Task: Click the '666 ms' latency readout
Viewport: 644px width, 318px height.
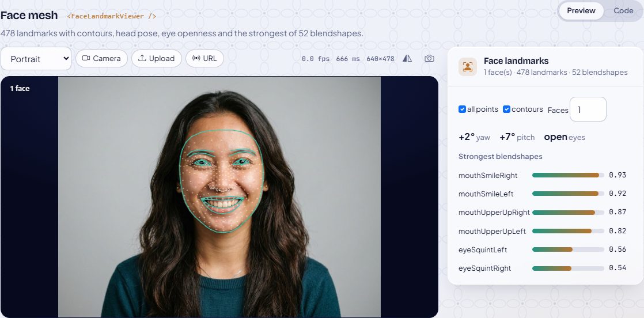Action: [347, 59]
